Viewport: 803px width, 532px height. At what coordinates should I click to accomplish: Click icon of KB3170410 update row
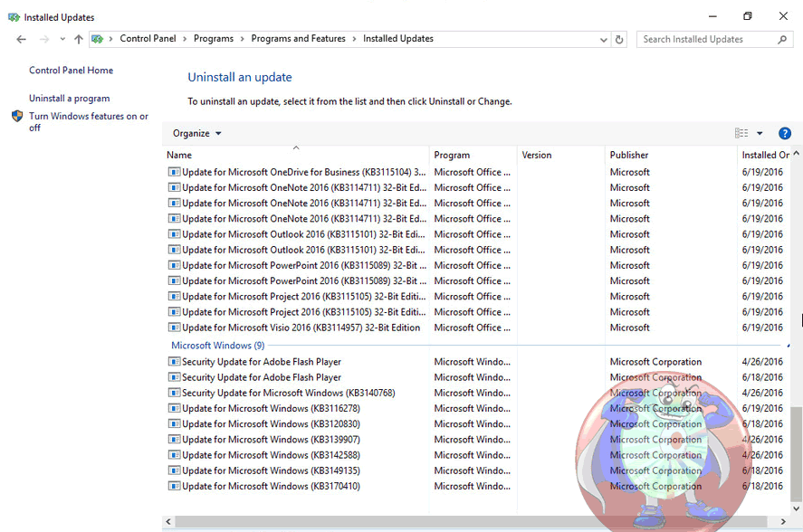[174, 486]
